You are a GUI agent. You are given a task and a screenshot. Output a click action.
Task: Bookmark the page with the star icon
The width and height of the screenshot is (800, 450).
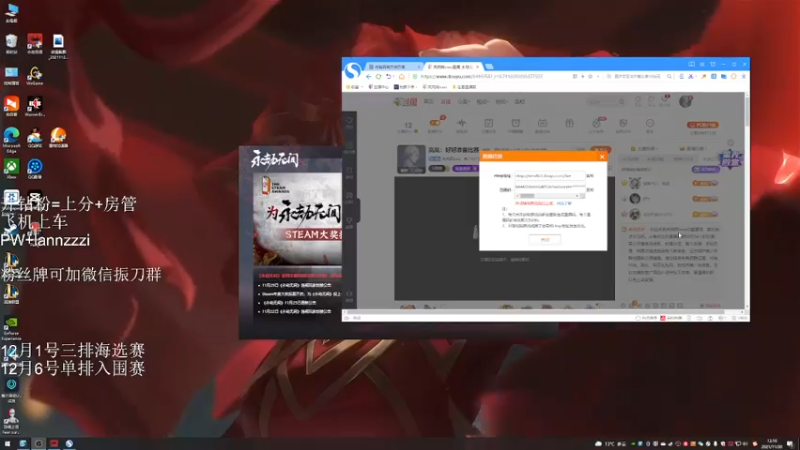[590, 77]
